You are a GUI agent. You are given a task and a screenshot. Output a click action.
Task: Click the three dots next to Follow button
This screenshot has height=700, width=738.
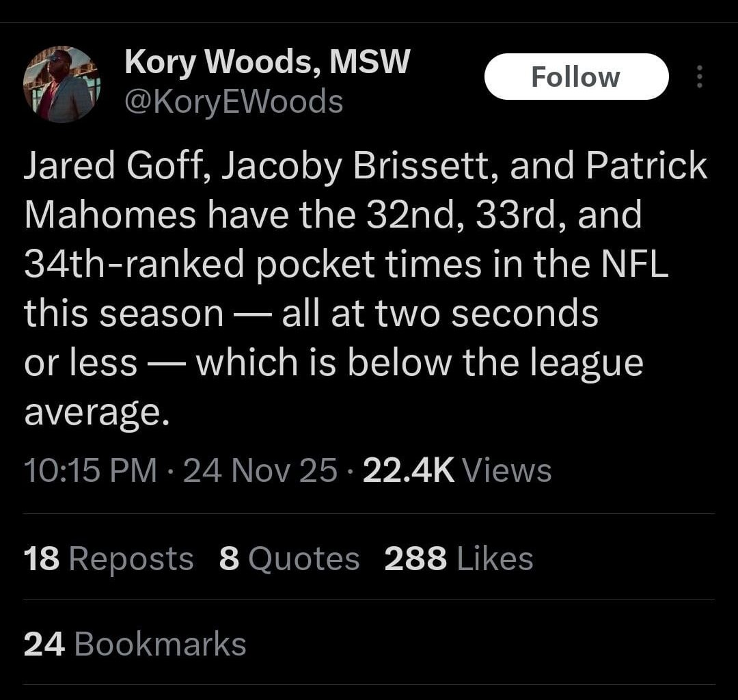coord(699,77)
